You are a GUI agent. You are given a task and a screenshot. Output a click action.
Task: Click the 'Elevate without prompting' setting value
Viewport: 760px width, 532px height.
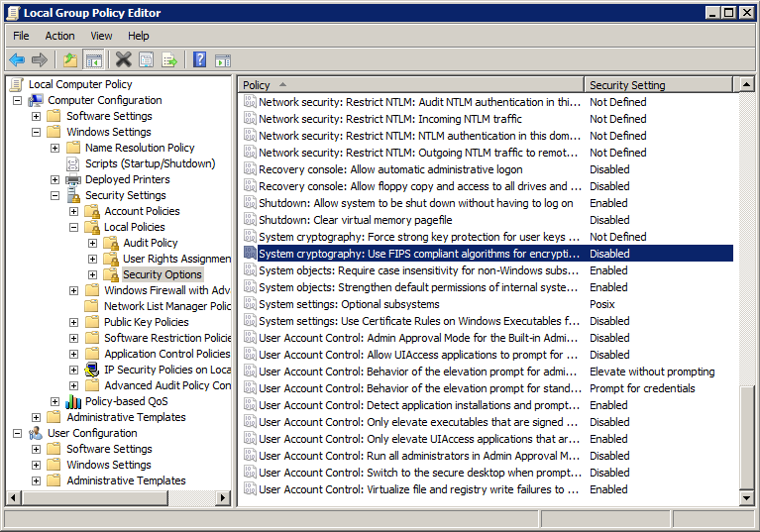(x=652, y=372)
